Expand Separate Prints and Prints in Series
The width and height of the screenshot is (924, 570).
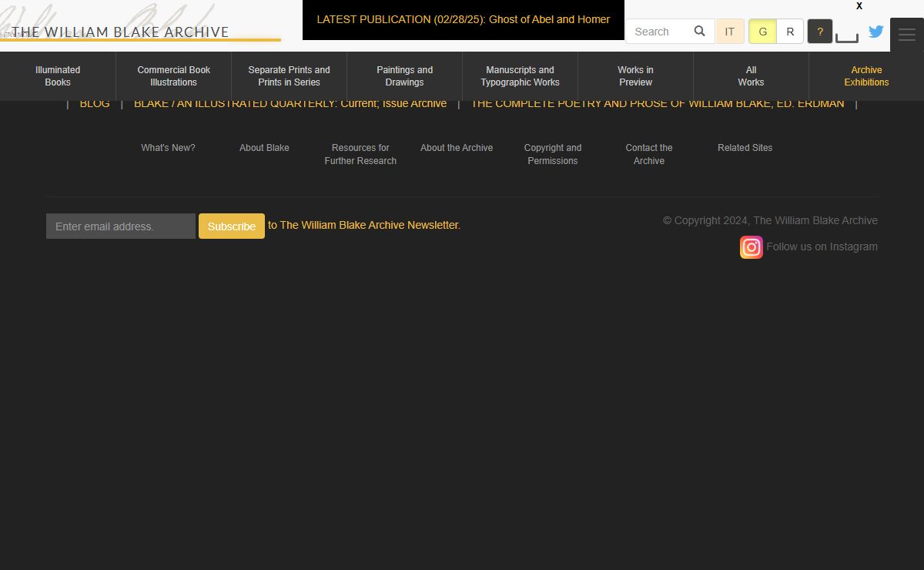pos(289,76)
